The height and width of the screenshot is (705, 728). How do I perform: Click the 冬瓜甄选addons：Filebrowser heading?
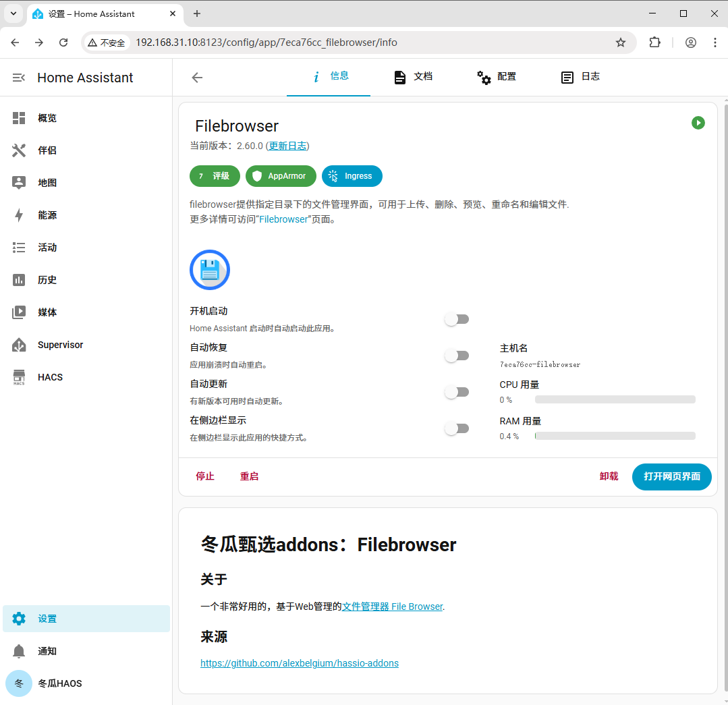[329, 544]
